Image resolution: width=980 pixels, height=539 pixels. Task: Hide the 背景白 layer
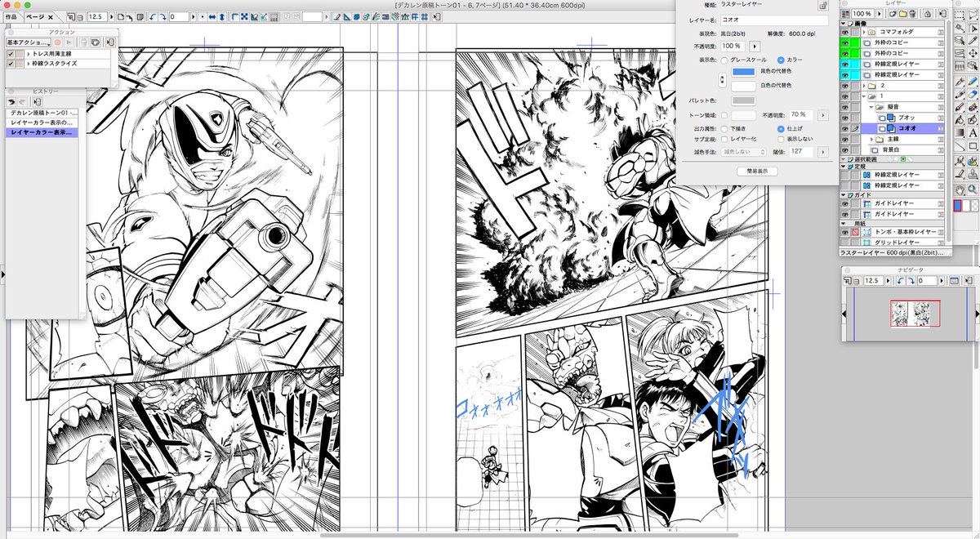845,149
